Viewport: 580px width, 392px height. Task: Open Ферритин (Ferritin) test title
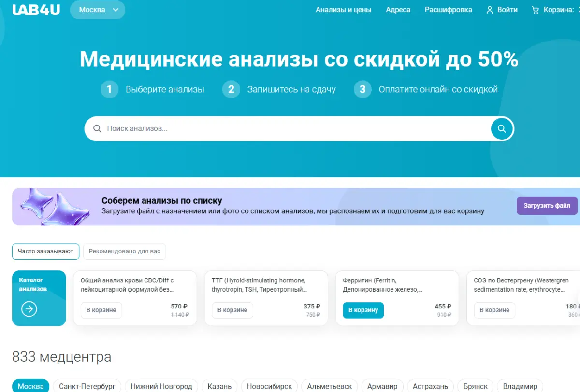[x=383, y=285]
